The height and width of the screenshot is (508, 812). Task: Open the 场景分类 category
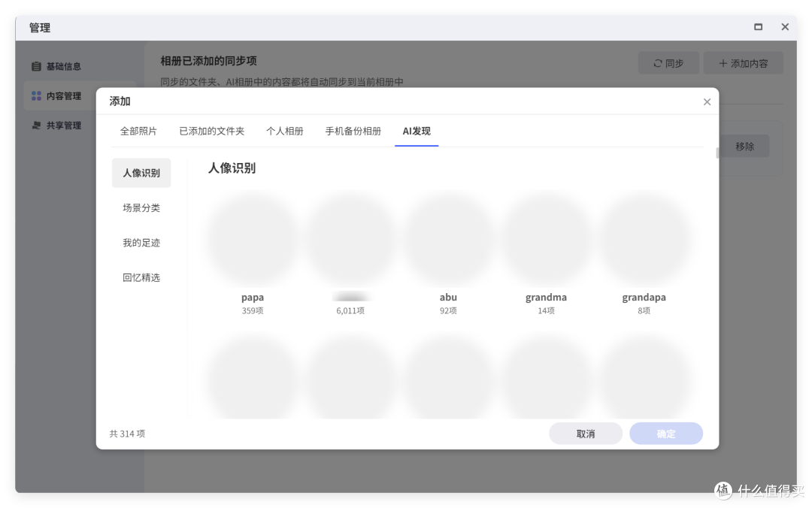pos(141,207)
